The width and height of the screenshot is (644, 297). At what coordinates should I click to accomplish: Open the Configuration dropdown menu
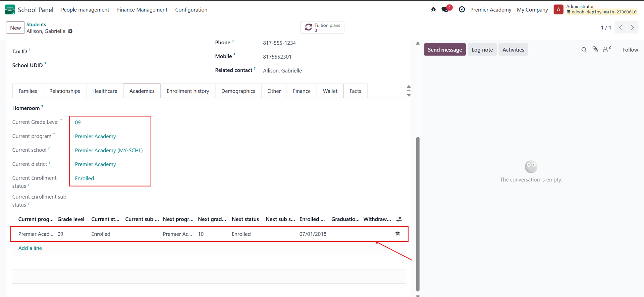pyautogui.click(x=191, y=10)
